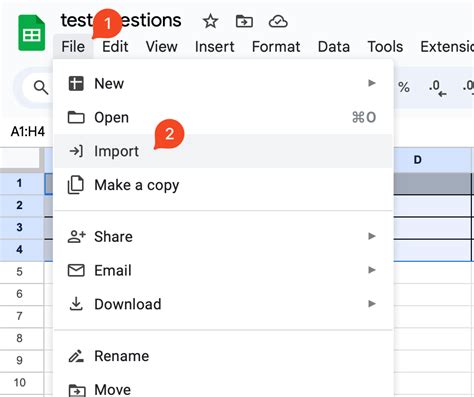474x397 pixels.
Task: Select row 7 header
Action: click(20, 316)
